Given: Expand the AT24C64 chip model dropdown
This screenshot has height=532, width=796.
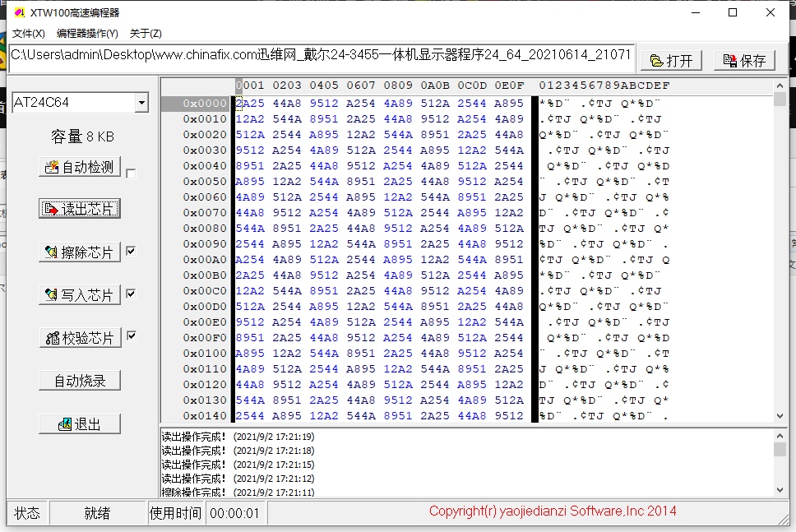Looking at the screenshot, I should coord(141,103).
